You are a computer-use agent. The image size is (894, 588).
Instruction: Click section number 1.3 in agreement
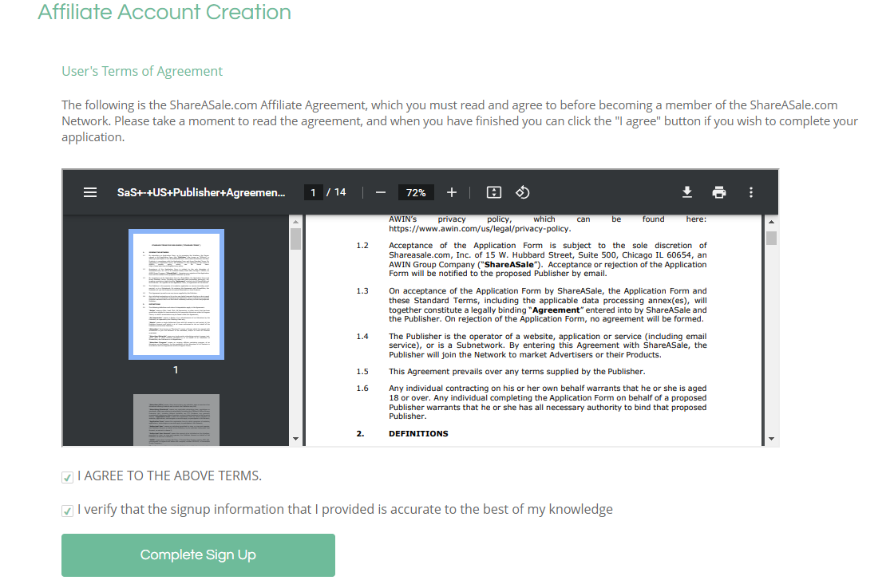(x=362, y=291)
